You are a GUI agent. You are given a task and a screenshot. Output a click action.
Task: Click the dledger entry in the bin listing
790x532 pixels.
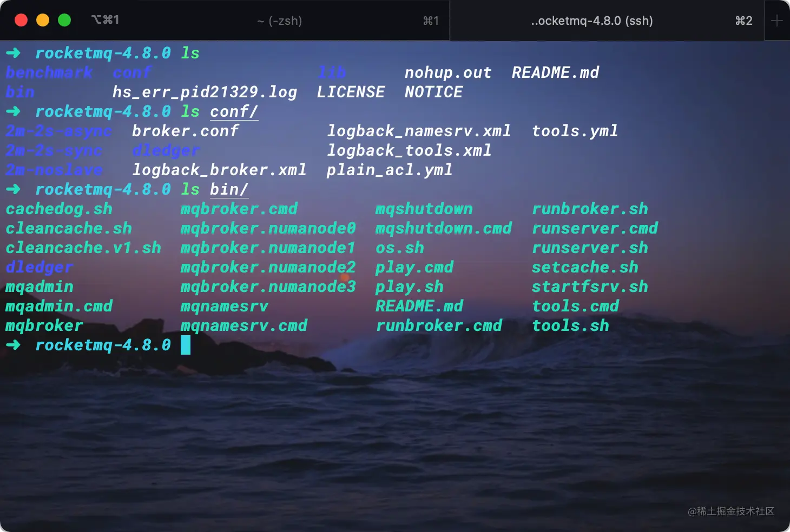pyautogui.click(x=38, y=267)
